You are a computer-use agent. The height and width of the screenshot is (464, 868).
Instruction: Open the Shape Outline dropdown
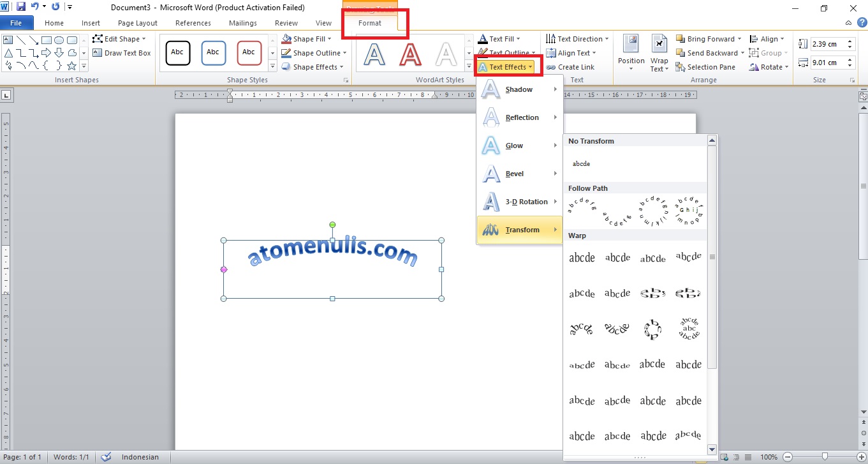click(314, 53)
